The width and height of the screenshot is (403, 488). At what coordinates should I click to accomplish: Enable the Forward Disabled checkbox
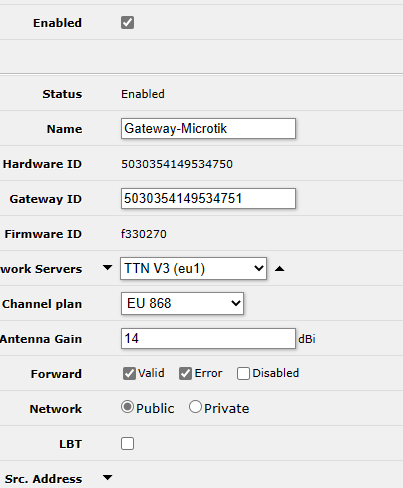pos(243,373)
